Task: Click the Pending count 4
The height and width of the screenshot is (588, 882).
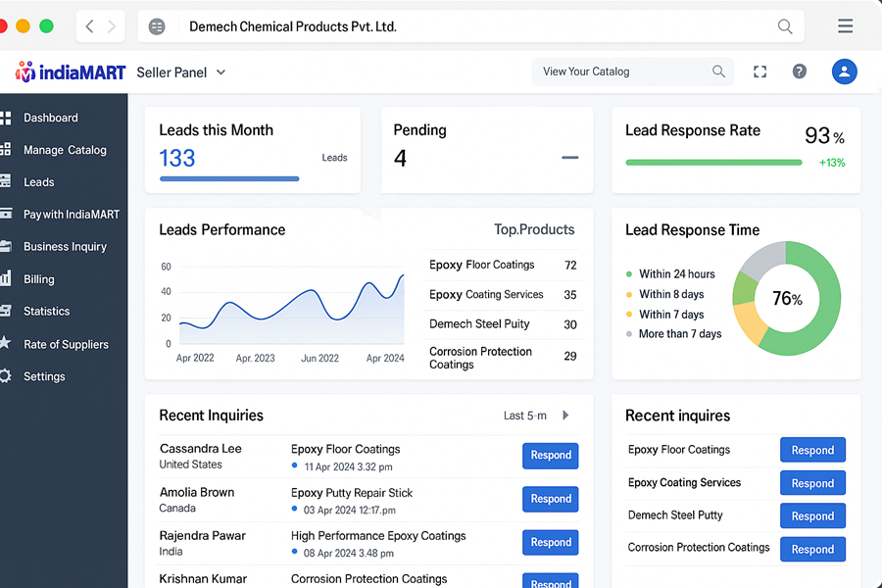Action: coord(400,158)
